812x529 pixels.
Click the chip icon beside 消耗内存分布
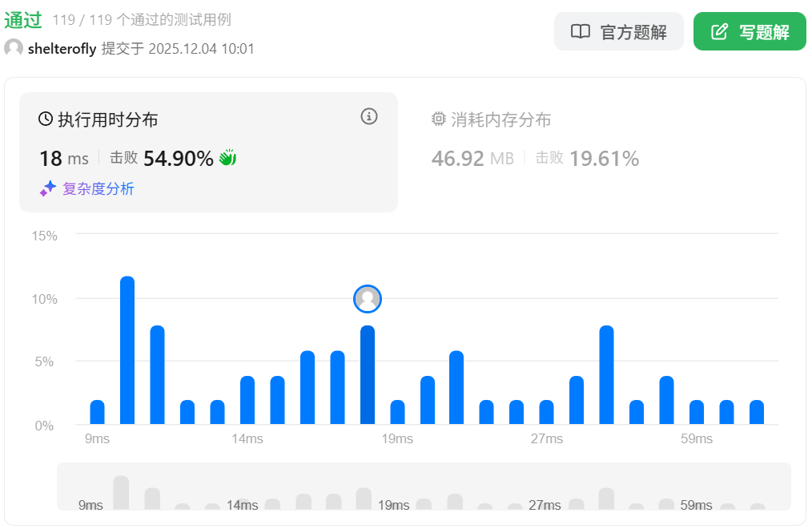pyautogui.click(x=438, y=119)
